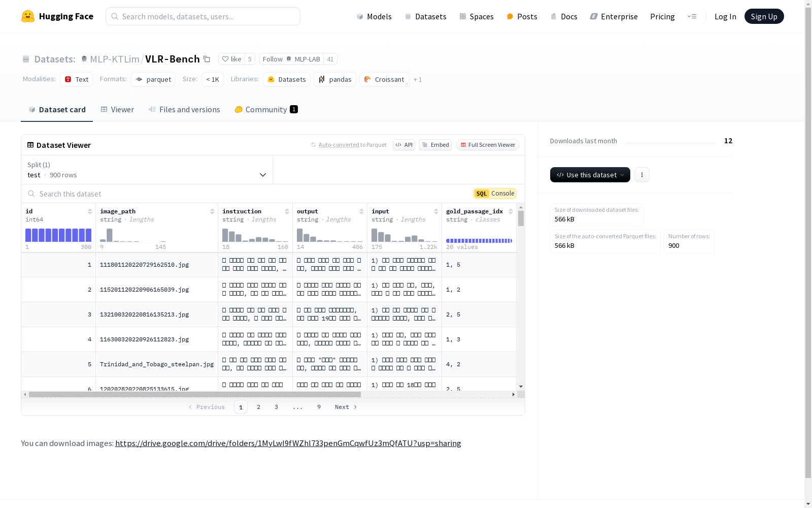Go to Spaces in the top navigation

tap(477, 16)
